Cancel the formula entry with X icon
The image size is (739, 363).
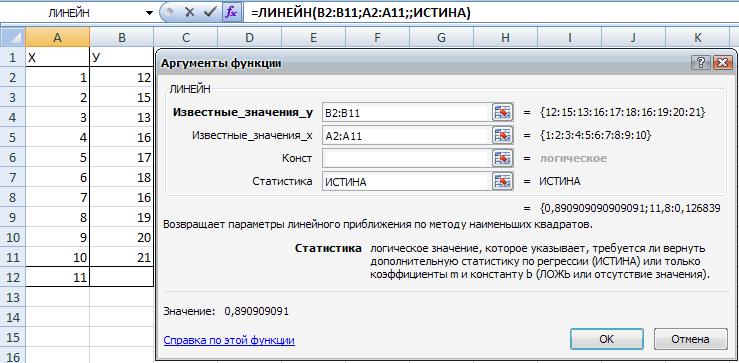click(x=190, y=13)
